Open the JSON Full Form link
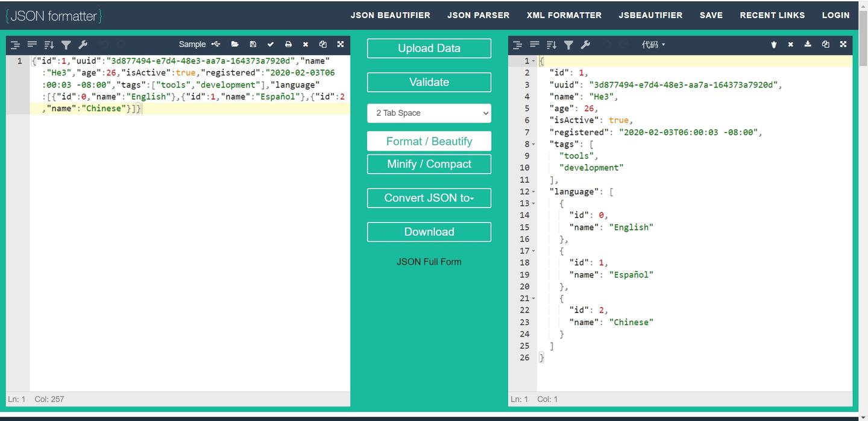This screenshot has height=421, width=868. pyautogui.click(x=429, y=262)
